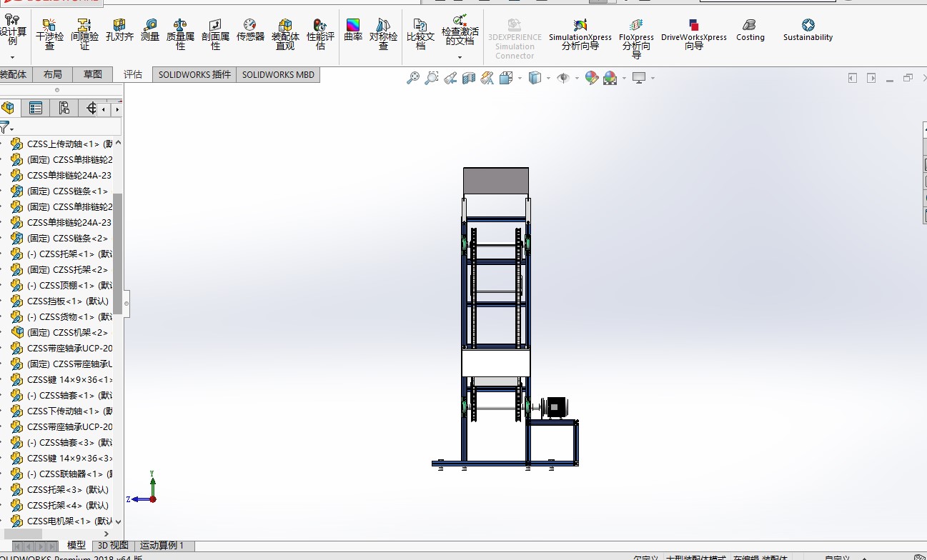Expand 设计算例 dropdown arrow
This screenshot has height=560, width=927.
click(12, 57)
